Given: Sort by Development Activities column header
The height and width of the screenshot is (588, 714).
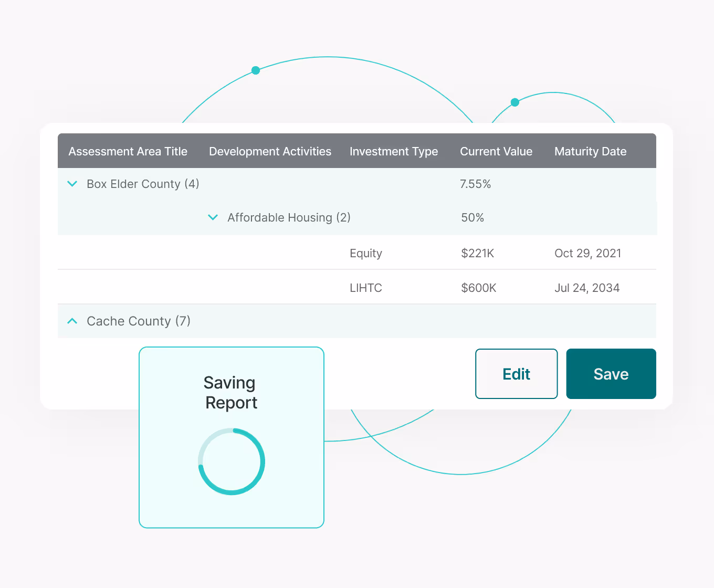Looking at the screenshot, I should click(270, 151).
